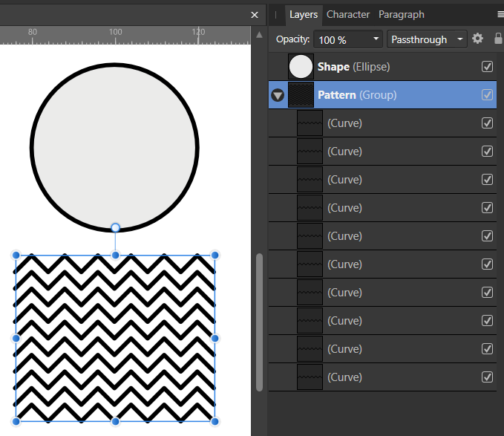Switch to the Paragraph tab

(x=402, y=14)
